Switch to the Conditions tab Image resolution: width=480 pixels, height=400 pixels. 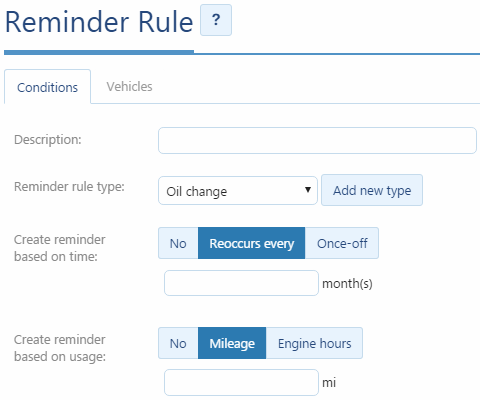point(47,87)
